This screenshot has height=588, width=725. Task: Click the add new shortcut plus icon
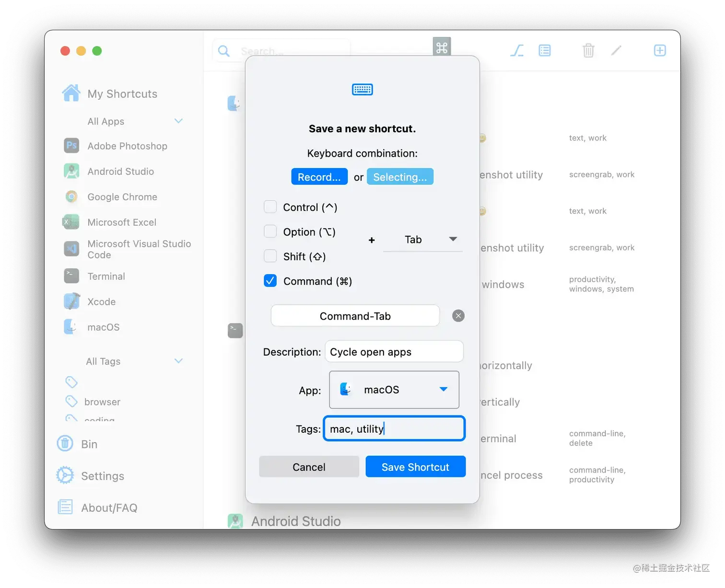coord(660,50)
